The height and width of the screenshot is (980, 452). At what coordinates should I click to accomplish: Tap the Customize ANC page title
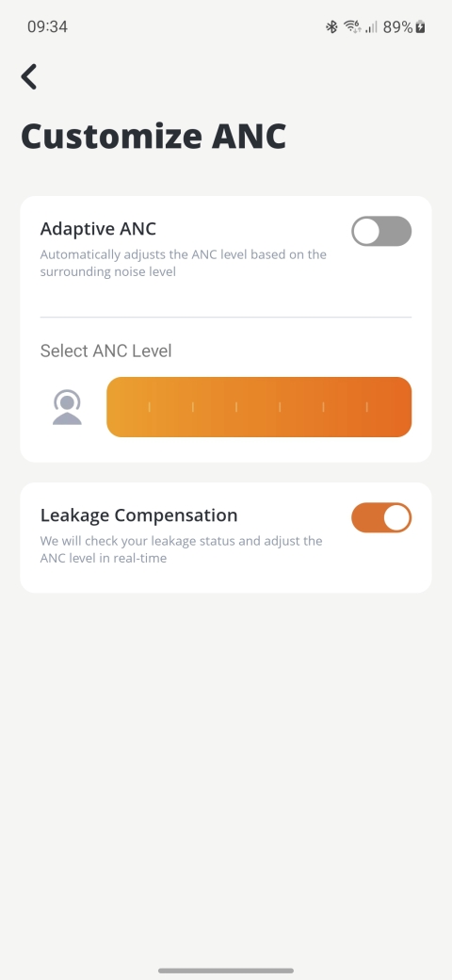[153, 137]
